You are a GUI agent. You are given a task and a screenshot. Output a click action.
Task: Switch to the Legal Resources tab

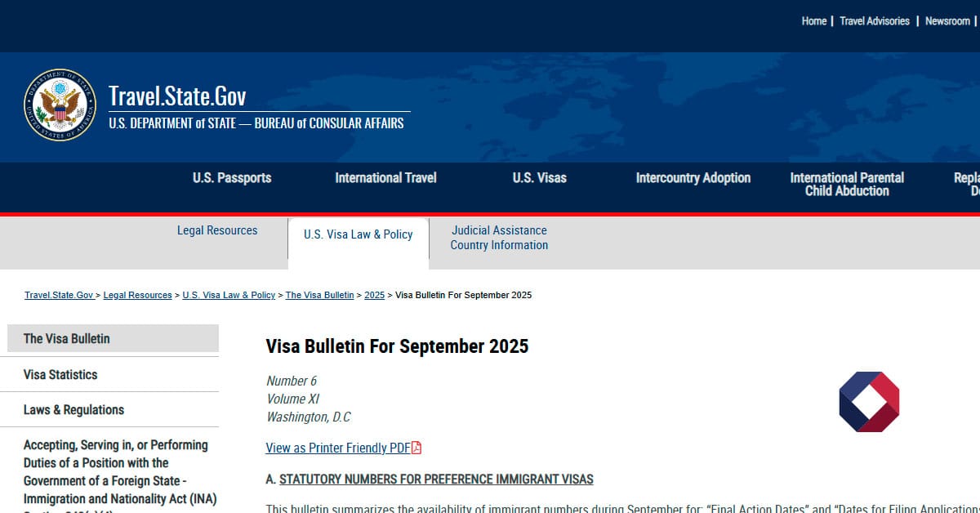217,230
